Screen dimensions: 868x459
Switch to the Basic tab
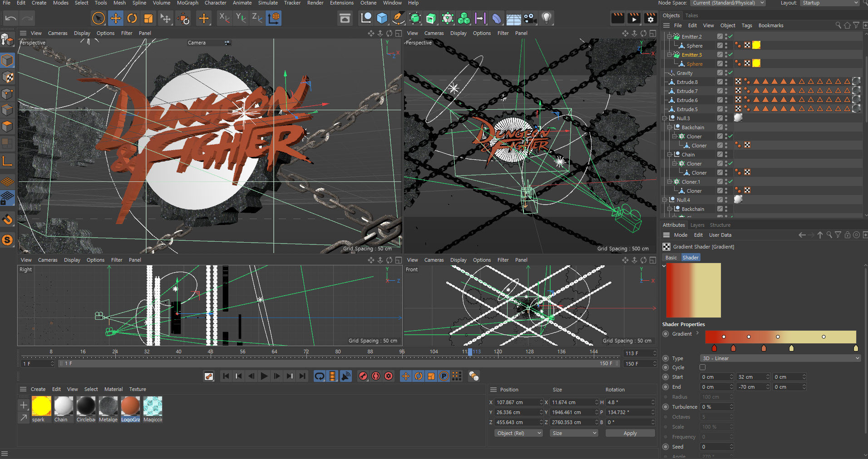click(671, 258)
